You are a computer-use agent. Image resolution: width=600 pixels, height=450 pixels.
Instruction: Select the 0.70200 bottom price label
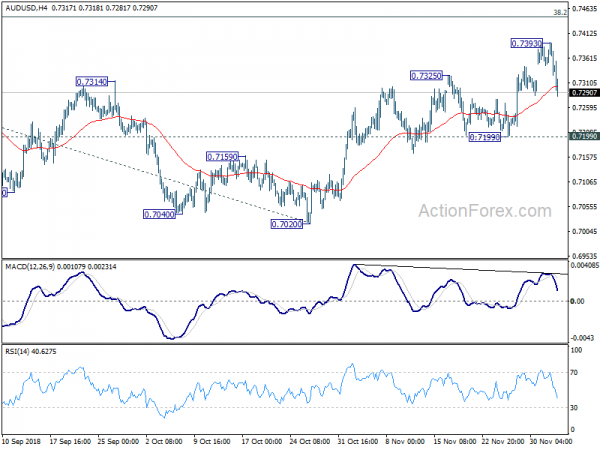pos(286,224)
